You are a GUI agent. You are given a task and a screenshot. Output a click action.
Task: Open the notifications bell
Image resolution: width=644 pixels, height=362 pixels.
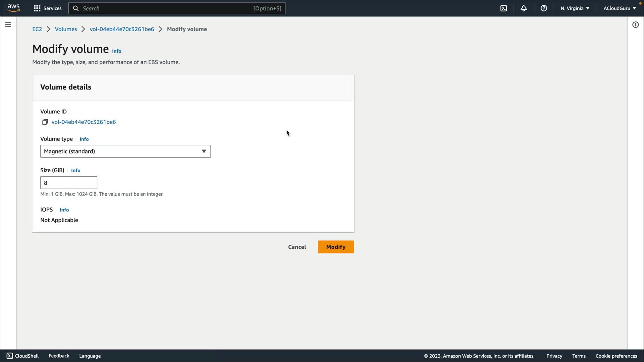coord(524,8)
